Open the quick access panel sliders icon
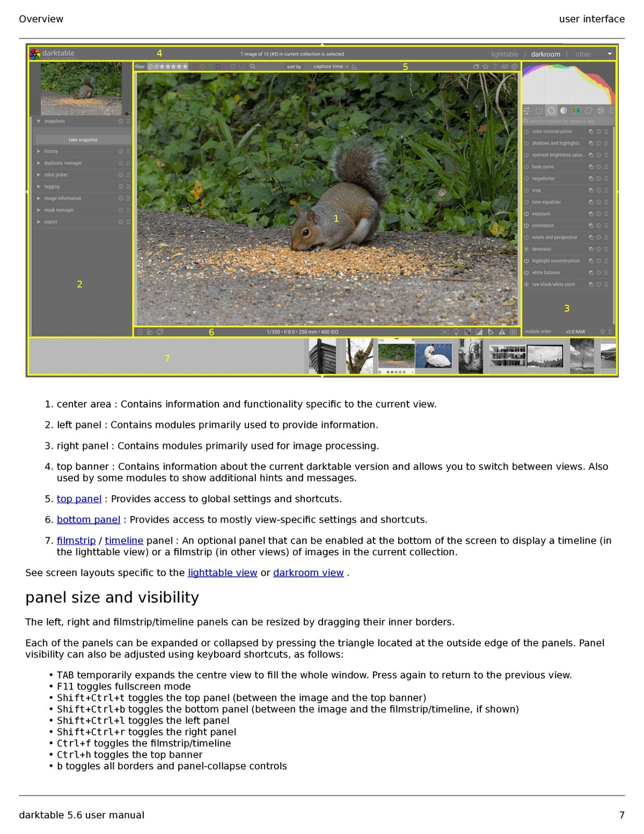The height and width of the screenshot is (834, 644). pos(526,111)
